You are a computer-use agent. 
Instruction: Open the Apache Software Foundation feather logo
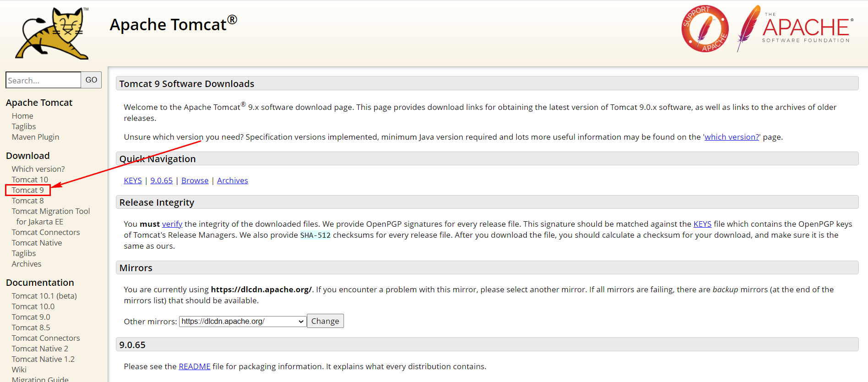point(795,28)
